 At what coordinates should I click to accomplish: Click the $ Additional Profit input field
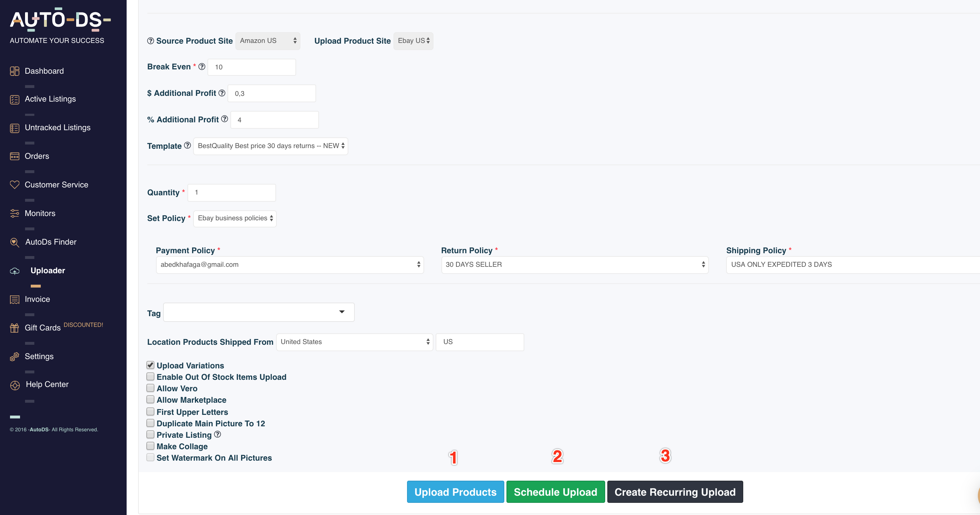pos(271,93)
